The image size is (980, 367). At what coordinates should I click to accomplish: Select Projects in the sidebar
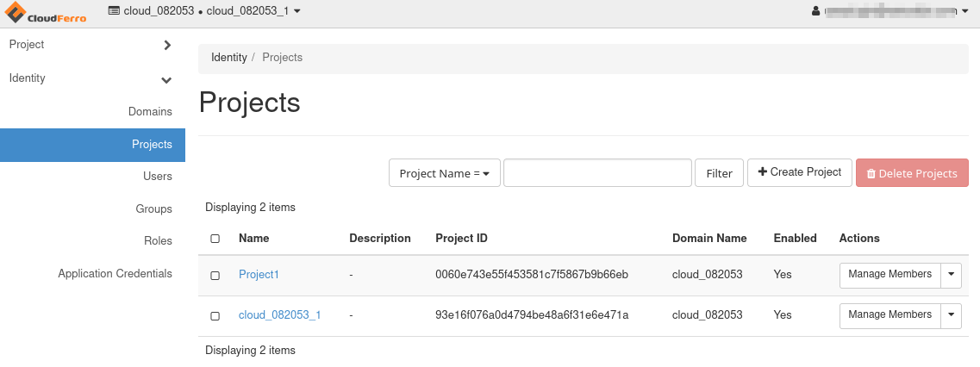tap(92, 145)
